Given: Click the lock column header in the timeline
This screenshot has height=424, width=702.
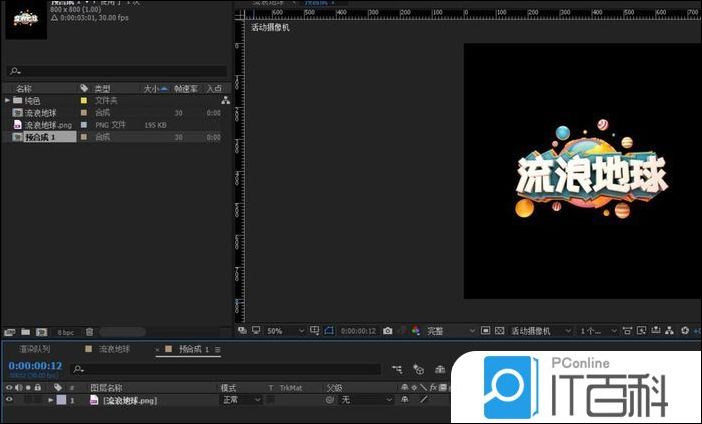Looking at the screenshot, I should (38, 387).
